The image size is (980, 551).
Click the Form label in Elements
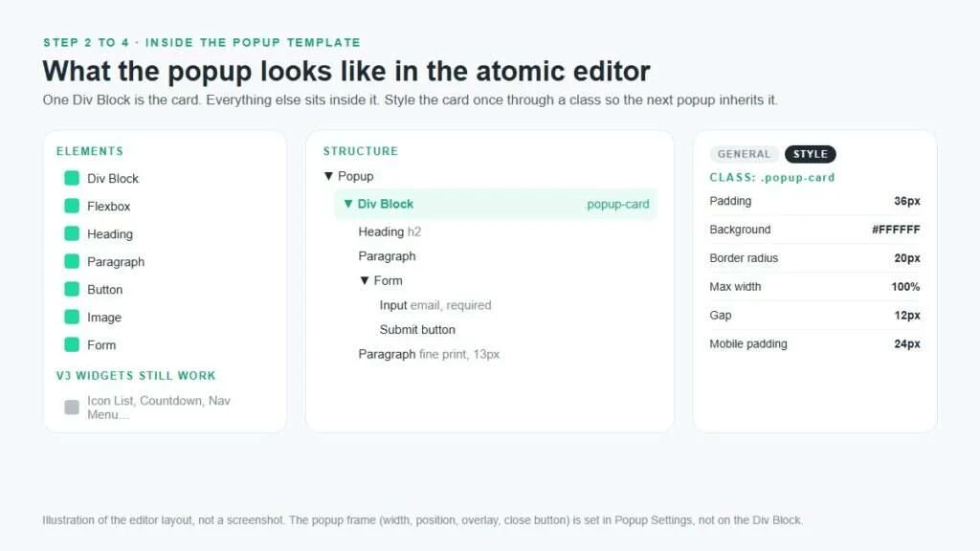coord(101,344)
